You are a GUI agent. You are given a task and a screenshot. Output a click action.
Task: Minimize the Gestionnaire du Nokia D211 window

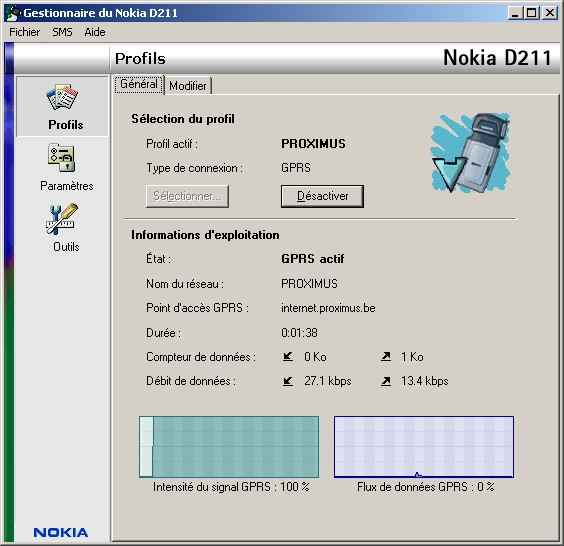[x=515, y=13]
